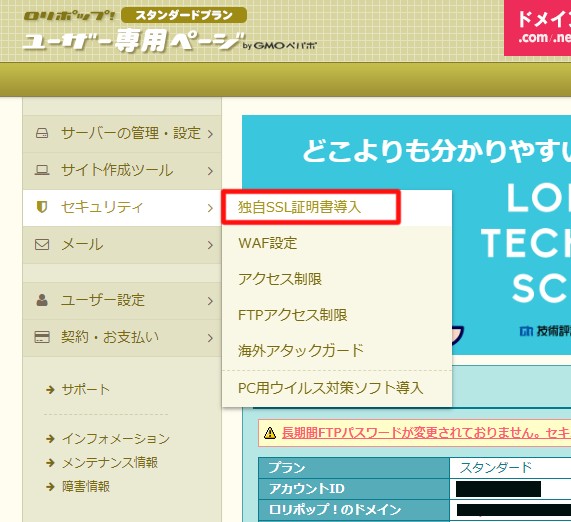Click ユーザー専用ページ header title

(x=134, y=41)
